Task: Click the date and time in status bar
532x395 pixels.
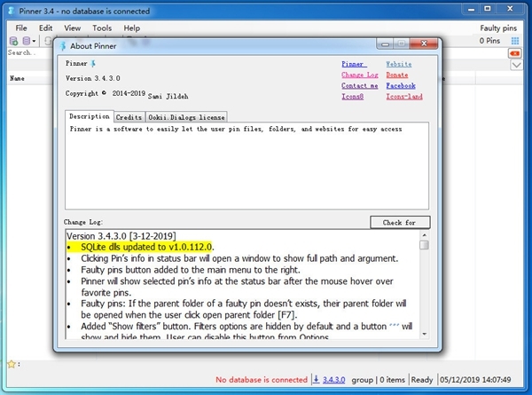Action: point(475,380)
